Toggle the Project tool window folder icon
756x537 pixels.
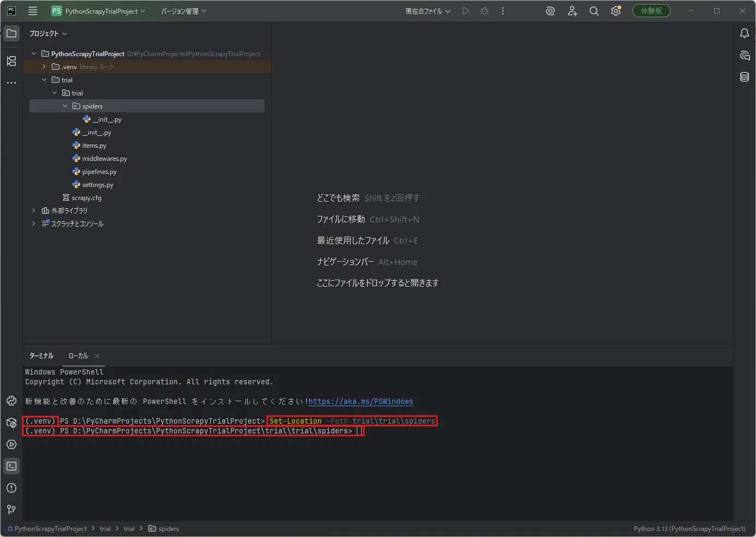(x=11, y=33)
